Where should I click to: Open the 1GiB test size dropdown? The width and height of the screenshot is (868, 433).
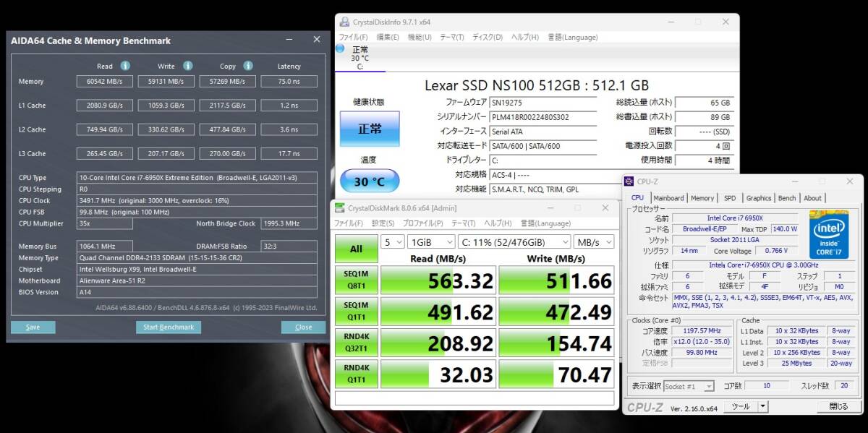click(x=431, y=241)
